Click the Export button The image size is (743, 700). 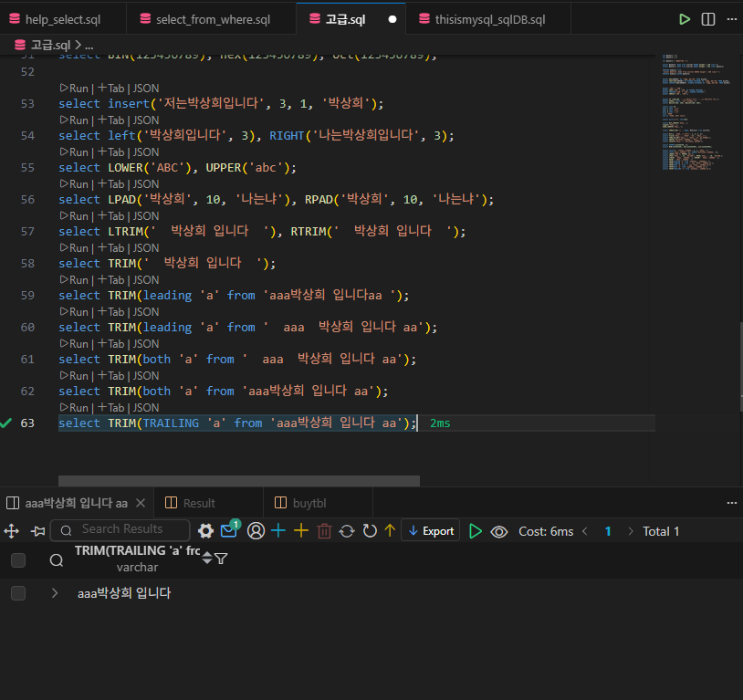(x=430, y=531)
